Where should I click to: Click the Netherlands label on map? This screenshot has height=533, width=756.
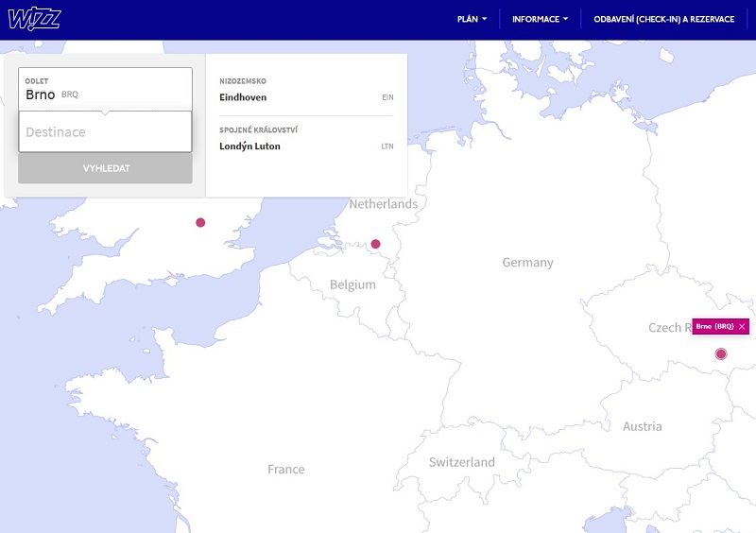pos(384,204)
